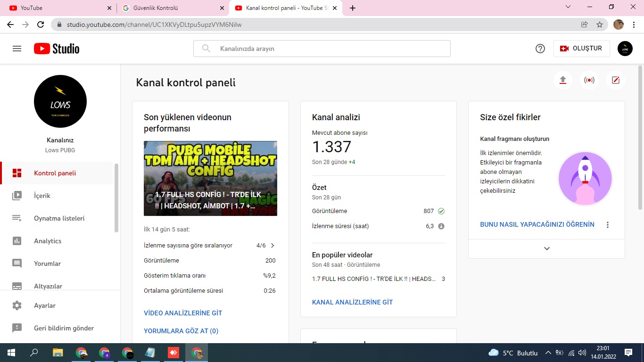Viewport: 644px width, 362px height.
Task: Click the browser address bar URL
Action: (x=154, y=25)
